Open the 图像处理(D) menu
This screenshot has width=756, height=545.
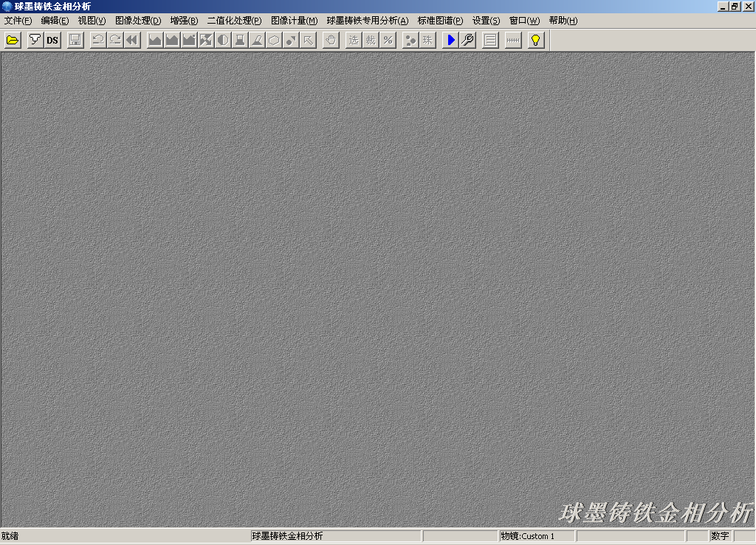click(137, 21)
